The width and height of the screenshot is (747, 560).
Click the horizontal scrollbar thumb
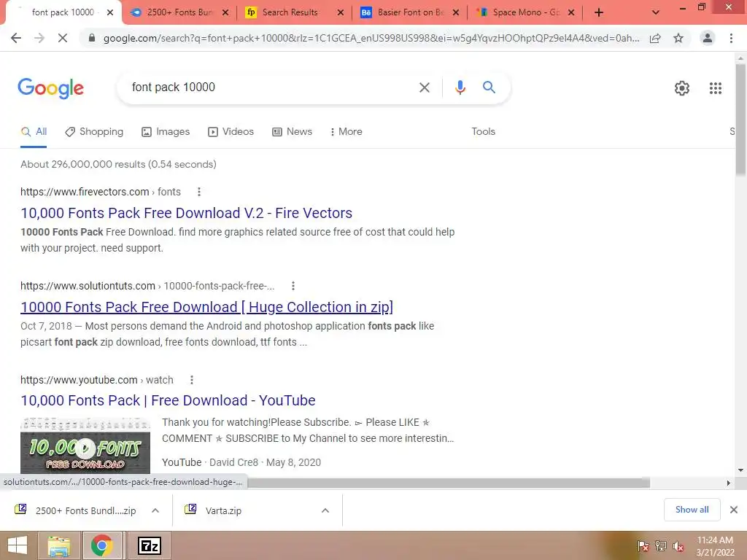click(x=448, y=483)
